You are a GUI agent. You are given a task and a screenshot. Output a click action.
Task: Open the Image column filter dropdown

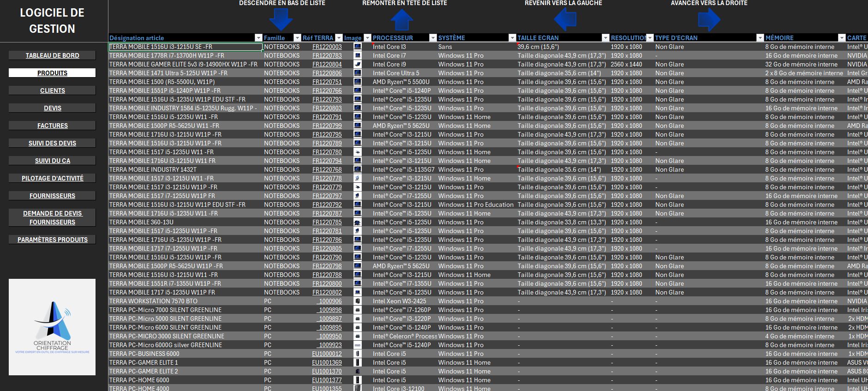click(x=368, y=38)
